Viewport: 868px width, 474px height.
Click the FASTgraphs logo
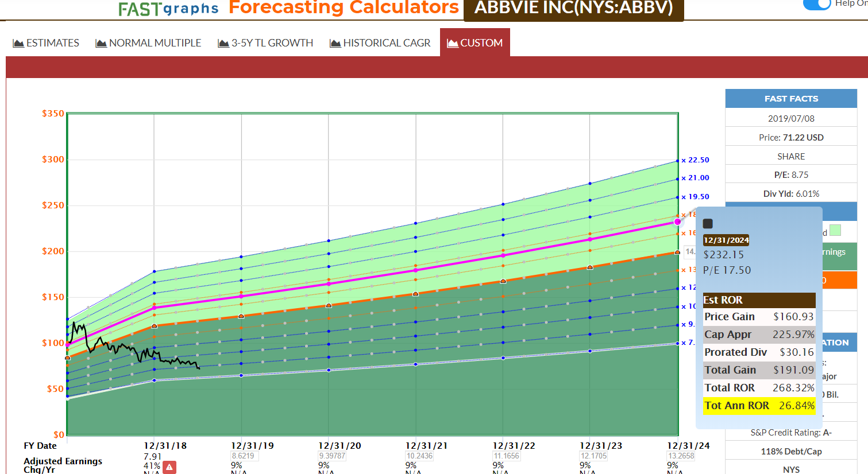point(168,9)
